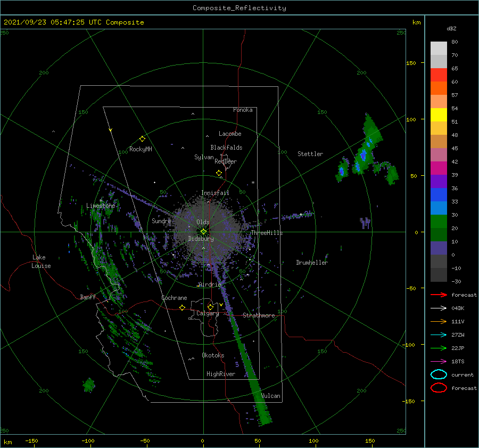
Task: Click the Banff label
Action: click(88, 297)
